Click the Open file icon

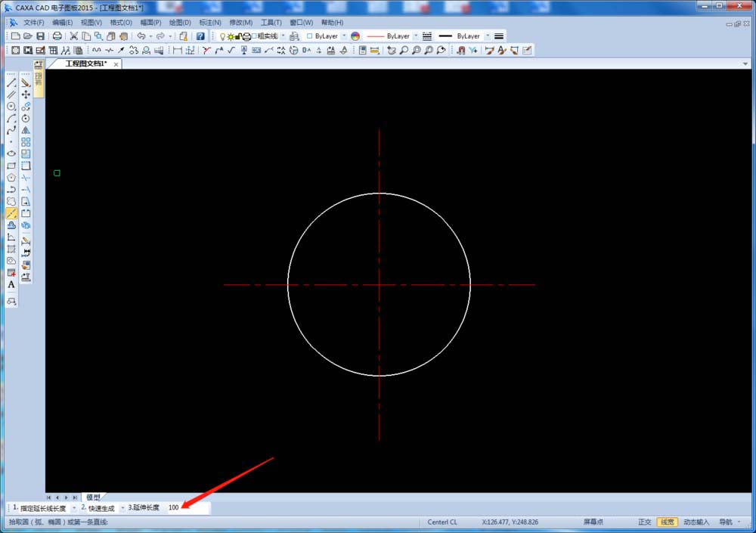point(27,36)
